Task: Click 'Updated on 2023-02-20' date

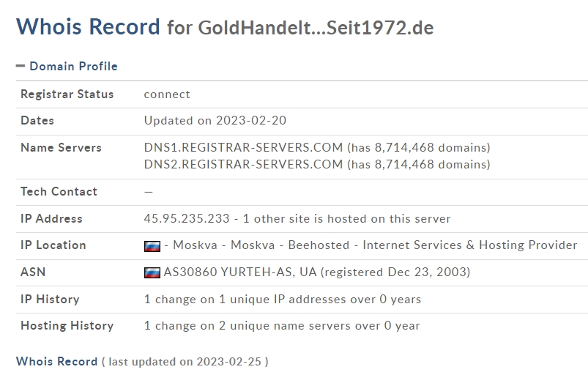Action: (215, 120)
